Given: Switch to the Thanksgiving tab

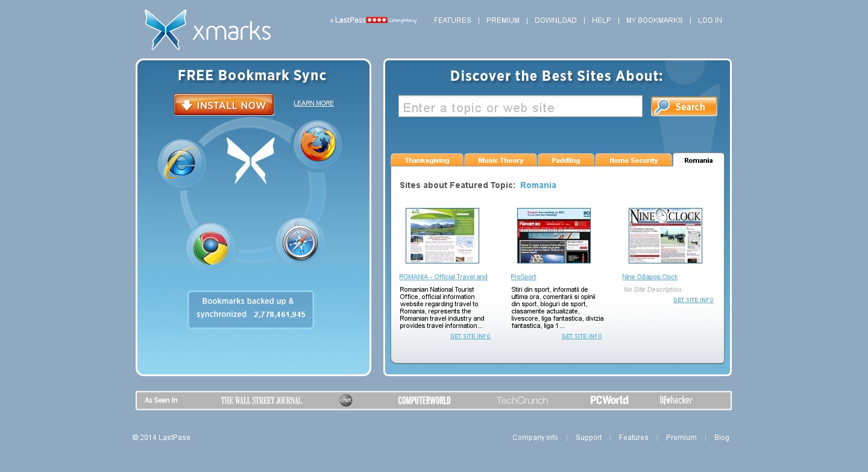Looking at the screenshot, I should click(427, 160).
